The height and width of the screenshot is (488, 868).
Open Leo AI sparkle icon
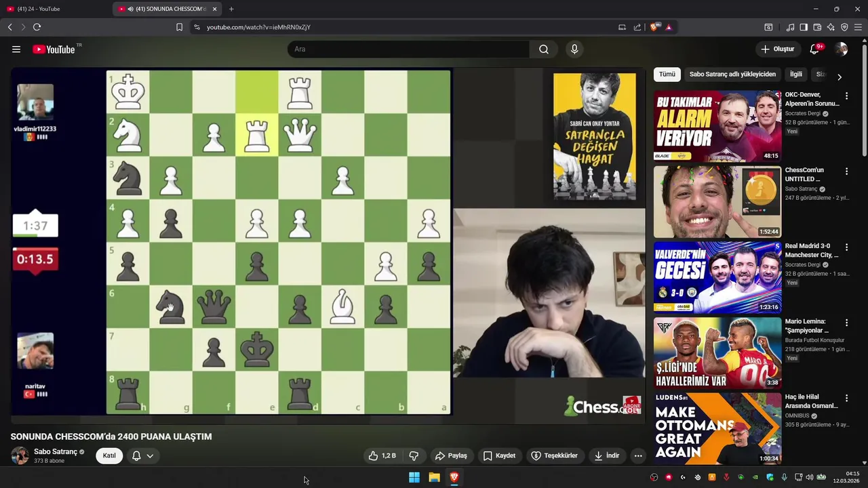[x=831, y=27]
